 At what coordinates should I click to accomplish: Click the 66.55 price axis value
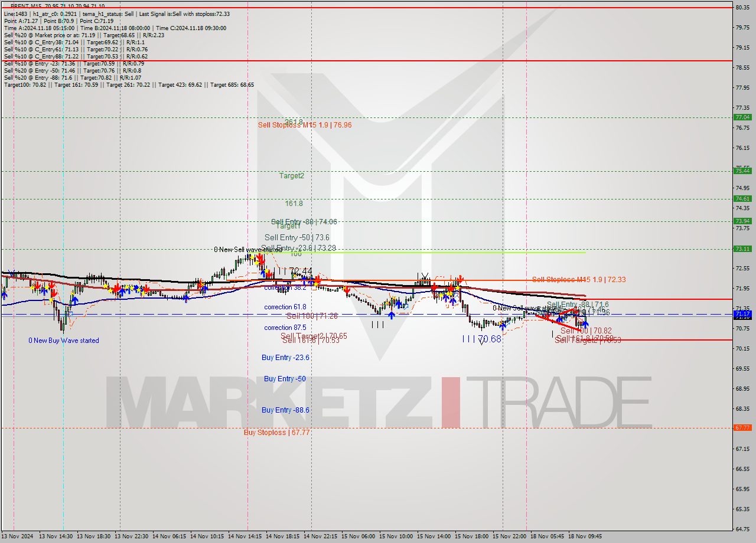click(x=742, y=469)
